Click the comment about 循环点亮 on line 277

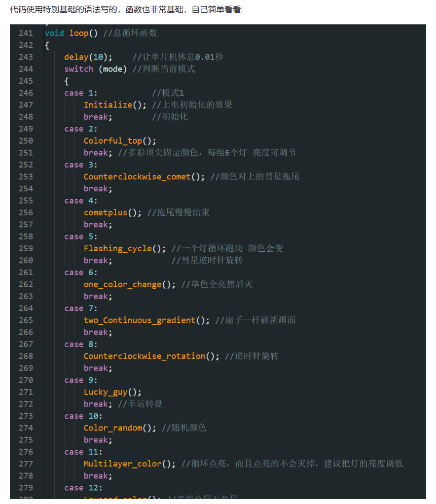point(292,464)
